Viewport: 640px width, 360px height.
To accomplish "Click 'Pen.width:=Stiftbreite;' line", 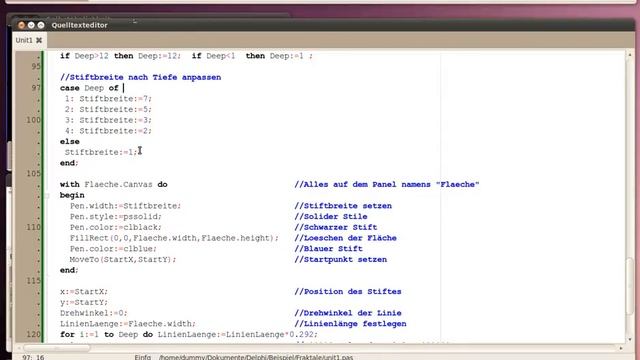I will pos(125,206).
